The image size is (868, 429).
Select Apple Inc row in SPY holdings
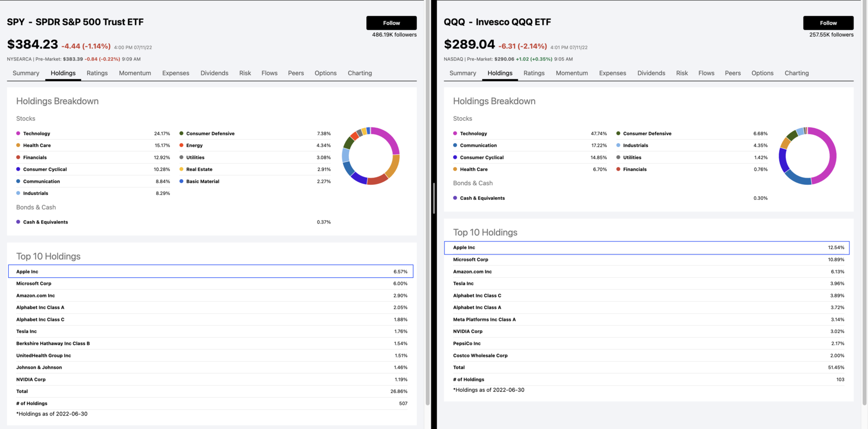[211, 272]
